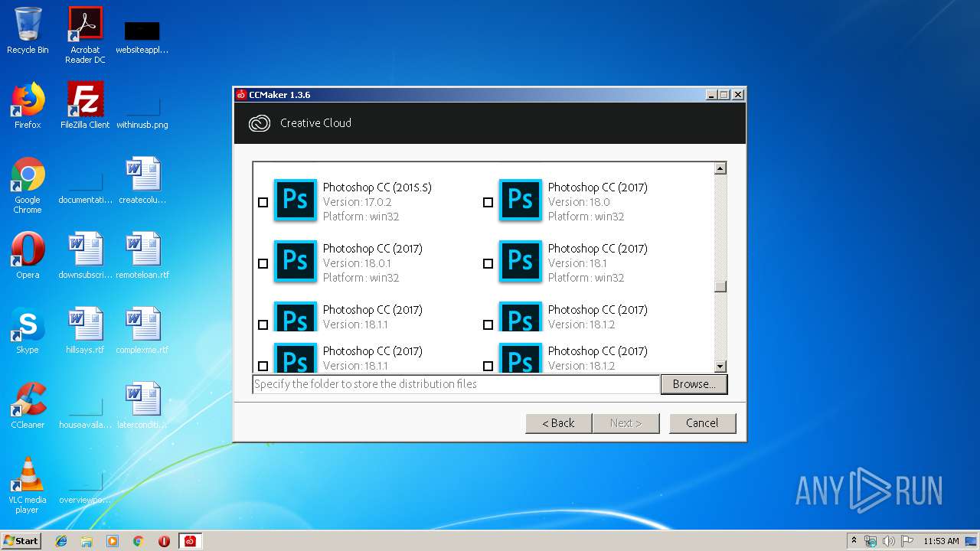Select the hillsays.rtf document

coord(85,331)
